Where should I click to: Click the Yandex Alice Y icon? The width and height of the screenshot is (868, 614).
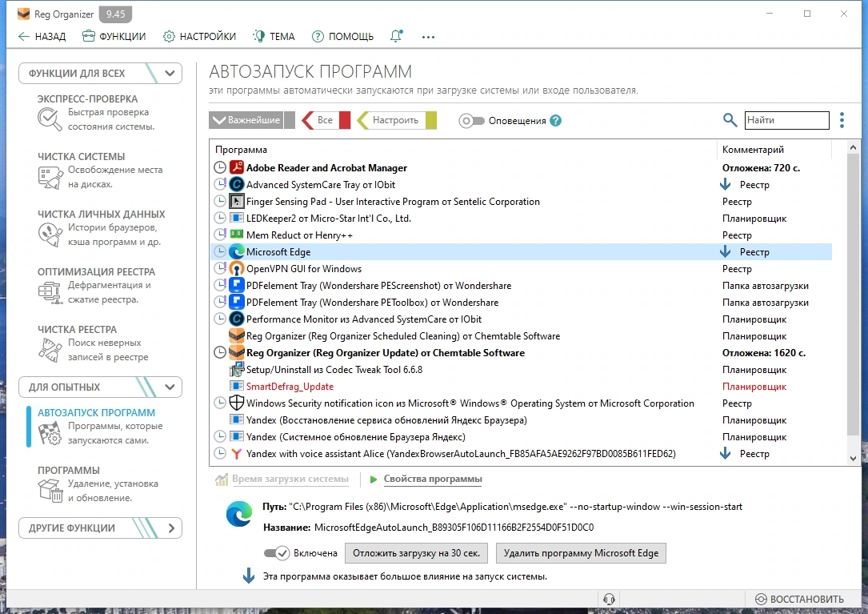(x=236, y=453)
